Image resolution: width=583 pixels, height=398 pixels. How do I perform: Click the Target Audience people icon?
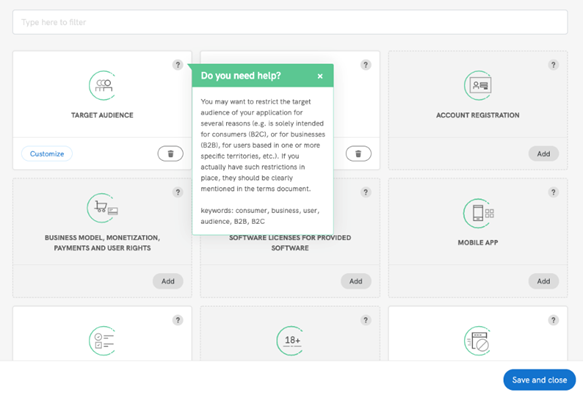(103, 85)
